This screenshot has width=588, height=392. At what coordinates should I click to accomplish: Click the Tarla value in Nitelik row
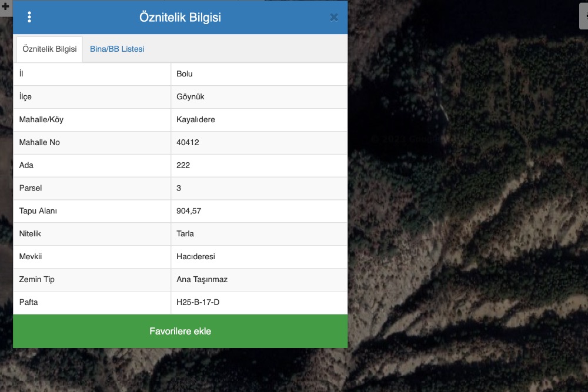coord(185,234)
